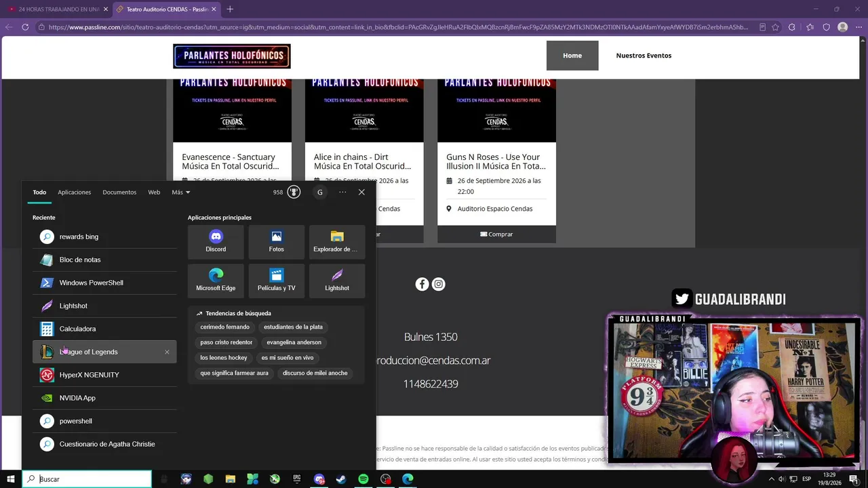Image resolution: width=868 pixels, height=488 pixels.
Task: Open the Guns N Roses Use Your Illusion poster
Action: tap(496, 110)
